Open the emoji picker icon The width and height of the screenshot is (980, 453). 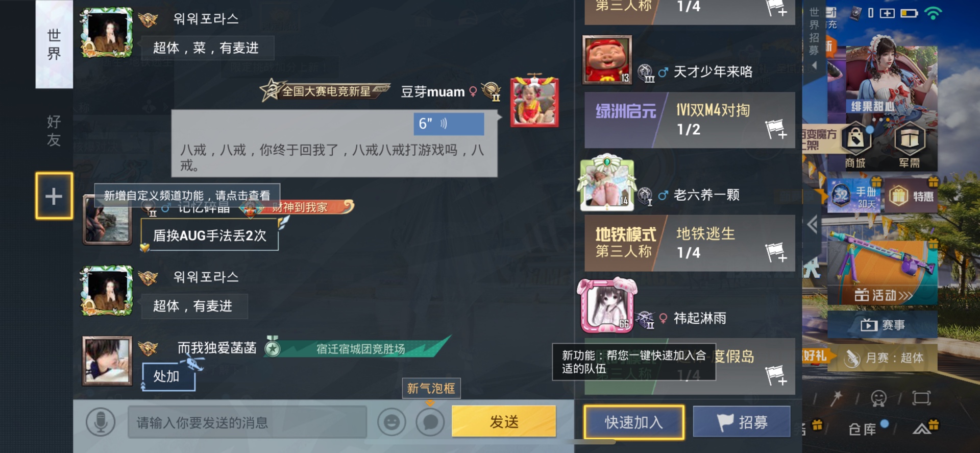(391, 422)
